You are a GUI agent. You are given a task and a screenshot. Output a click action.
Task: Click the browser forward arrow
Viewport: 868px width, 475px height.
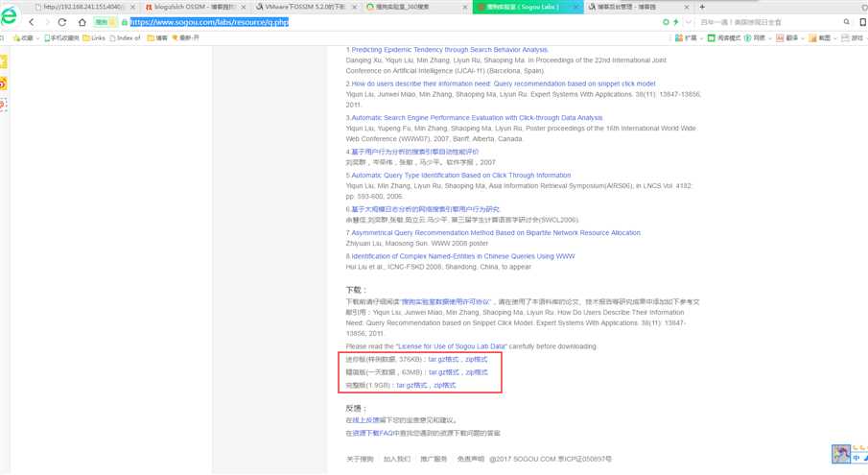47,22
